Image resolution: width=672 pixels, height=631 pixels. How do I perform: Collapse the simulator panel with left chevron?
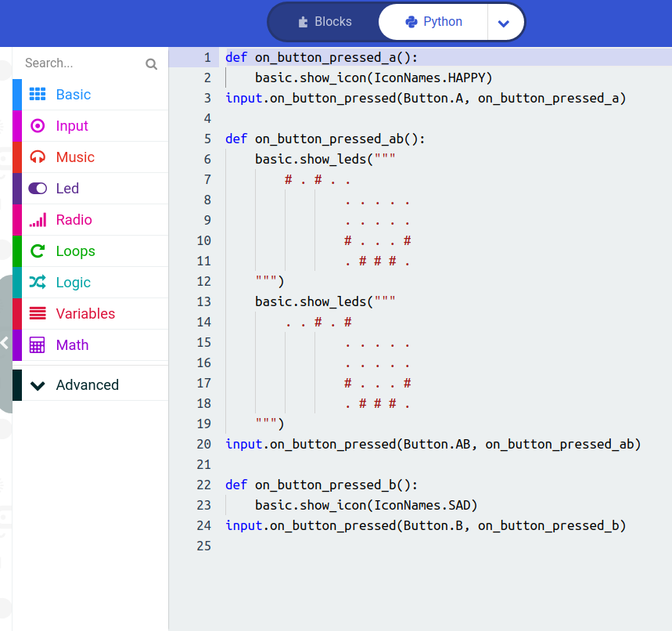click(5, 343)
